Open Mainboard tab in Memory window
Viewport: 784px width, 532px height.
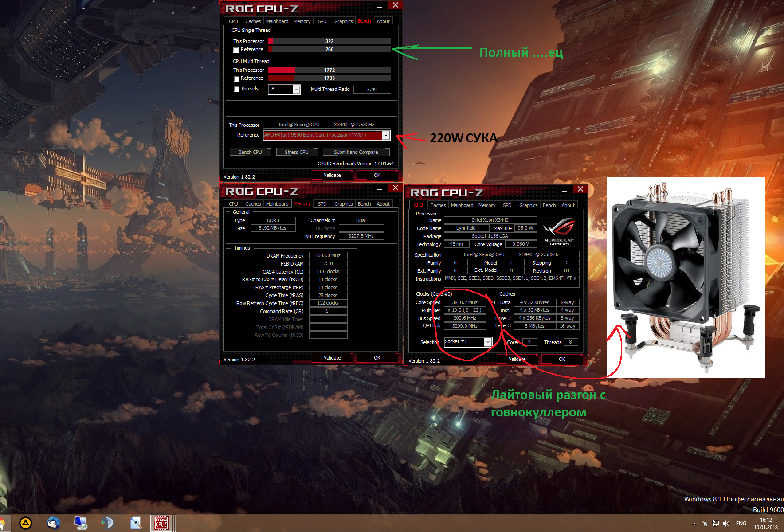pyautogui.click(x=277, y=204)
